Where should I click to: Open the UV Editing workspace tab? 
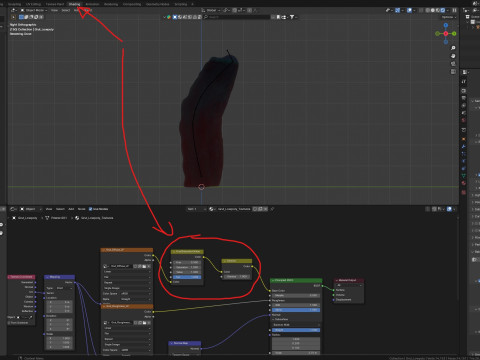coord(33,4)
